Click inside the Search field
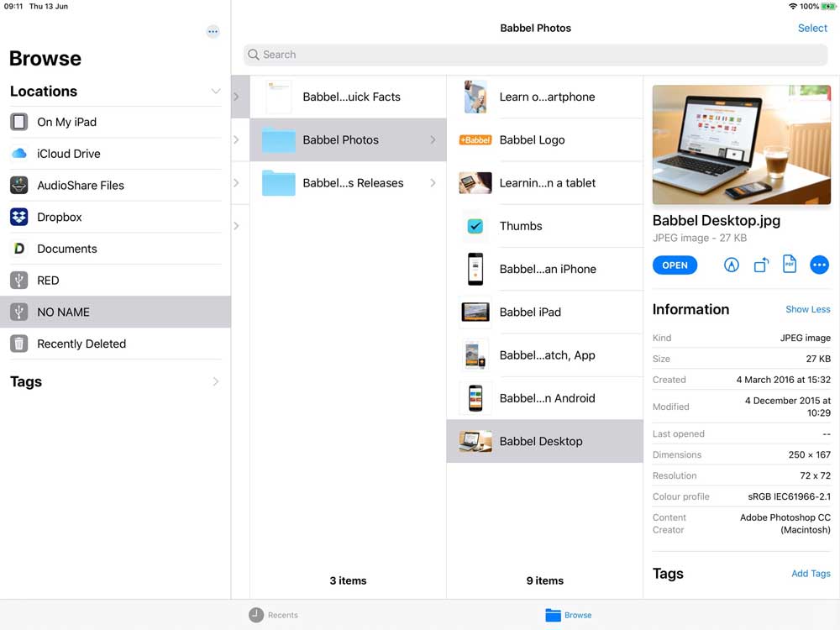The width and height of the screenshot is (840, 630). (535, 55)
